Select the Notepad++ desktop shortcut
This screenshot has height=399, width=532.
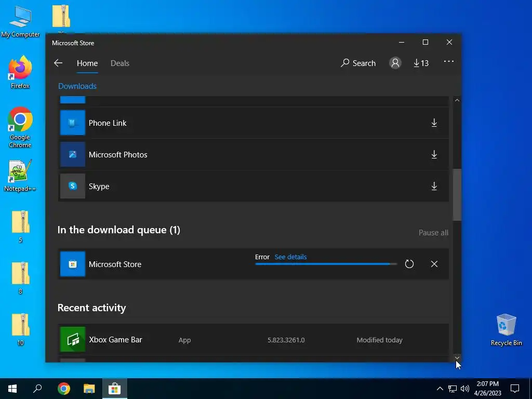(20, 176)
